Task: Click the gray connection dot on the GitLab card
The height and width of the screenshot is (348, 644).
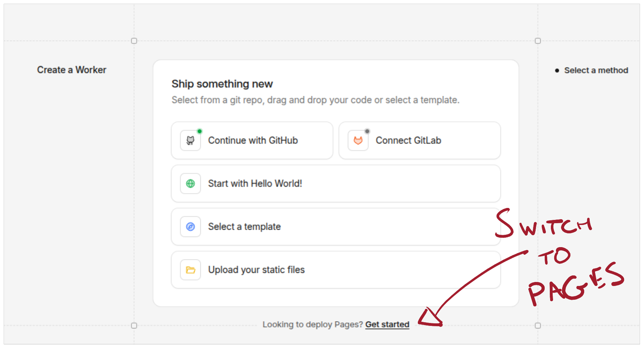Action: [x=367, y=131]
